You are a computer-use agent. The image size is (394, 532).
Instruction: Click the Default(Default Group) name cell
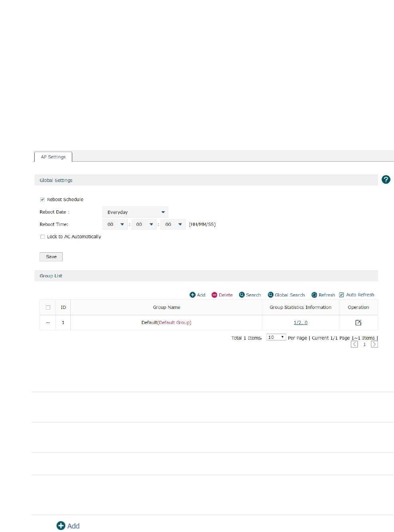coord(166,322)
